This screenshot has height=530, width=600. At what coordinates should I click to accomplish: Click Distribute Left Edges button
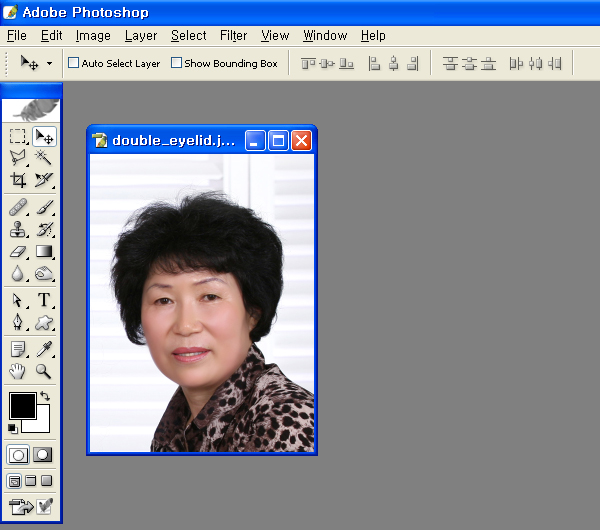pyautogui.click(x=516, y=64)
